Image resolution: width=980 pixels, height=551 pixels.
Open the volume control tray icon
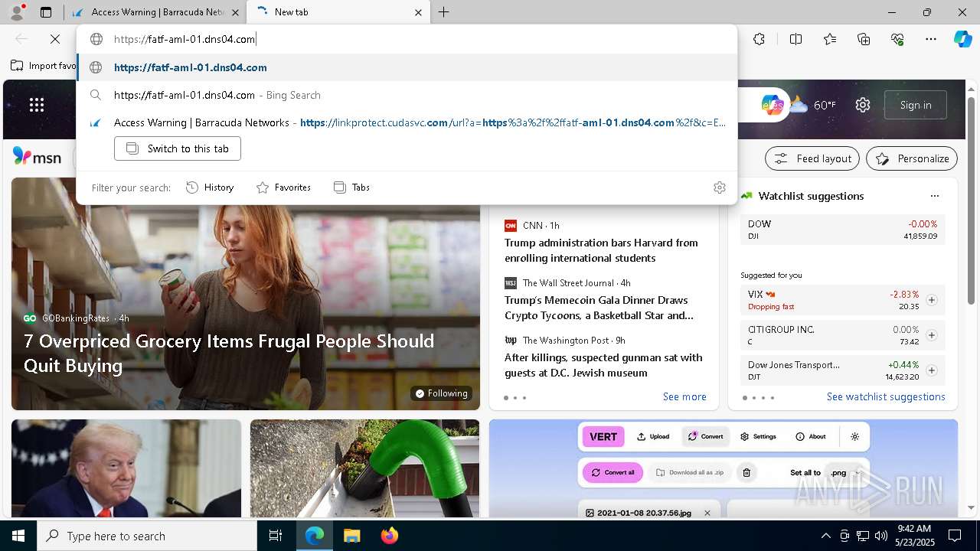click(880, 536)
